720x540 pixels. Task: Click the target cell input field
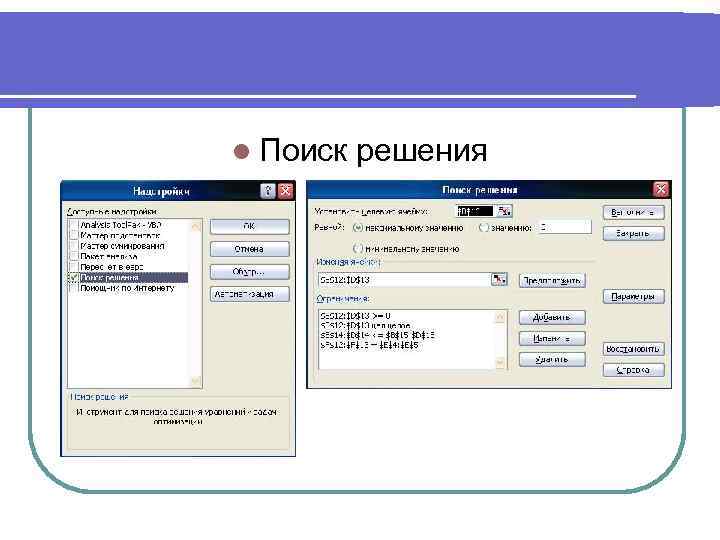click(x=475, y=211)
